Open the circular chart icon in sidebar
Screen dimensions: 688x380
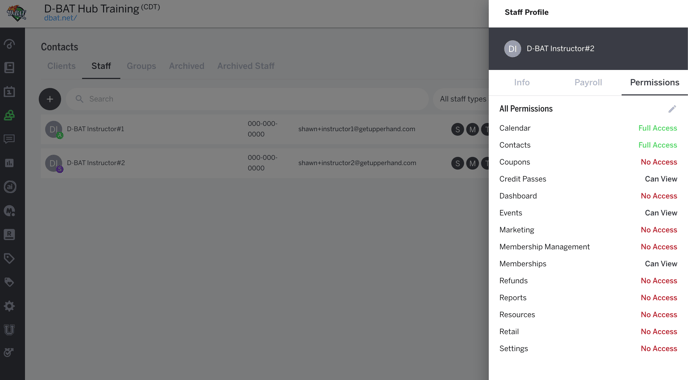pyautogui.click(x=9, y=187)
